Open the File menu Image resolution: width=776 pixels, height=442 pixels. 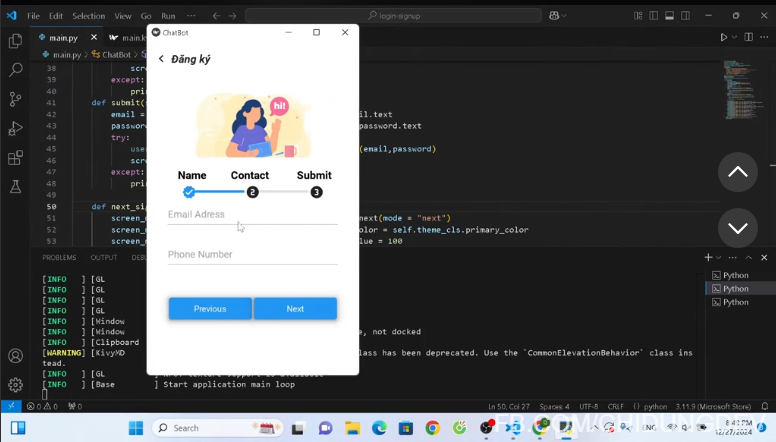point(33,16)
